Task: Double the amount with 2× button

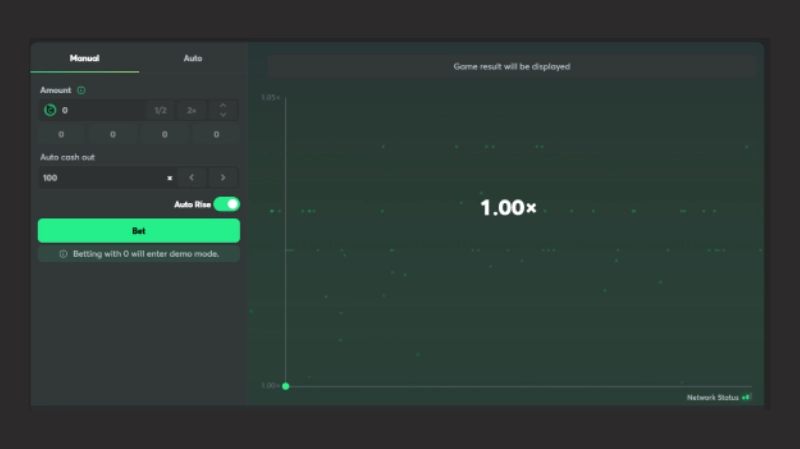Action: [x=191, y=110]
